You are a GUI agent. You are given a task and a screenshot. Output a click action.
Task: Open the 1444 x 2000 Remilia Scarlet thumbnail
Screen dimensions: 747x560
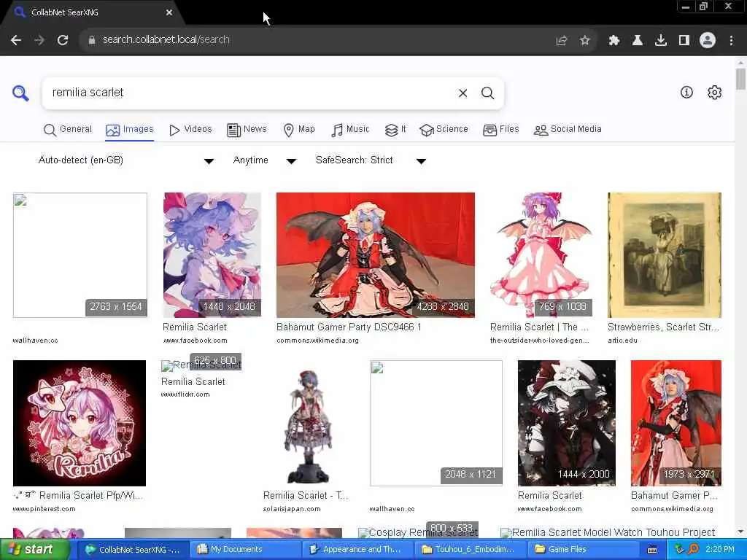click(566, 423)
